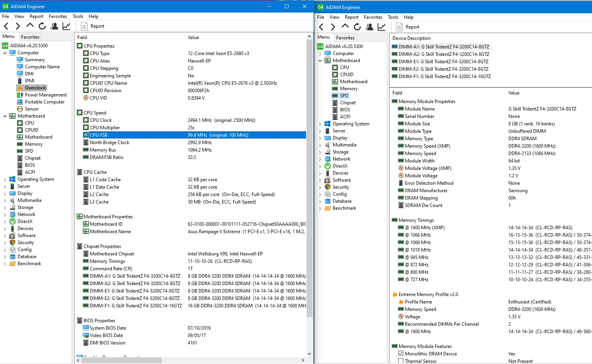Click the forward arrow in the SPD window

(x=333, y=27)
